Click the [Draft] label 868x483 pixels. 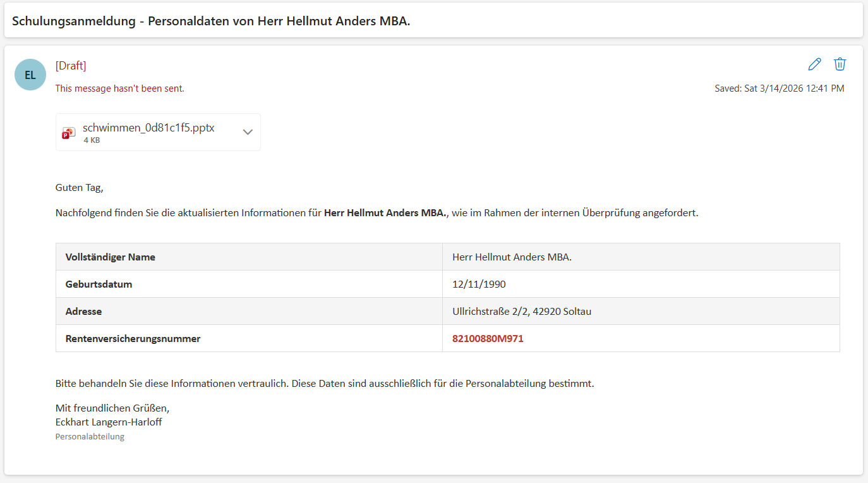71,66
